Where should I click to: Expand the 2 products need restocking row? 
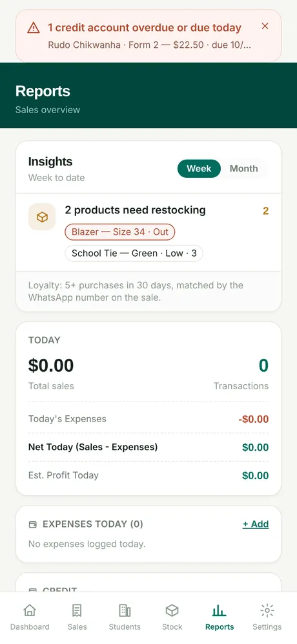point(148,232)
